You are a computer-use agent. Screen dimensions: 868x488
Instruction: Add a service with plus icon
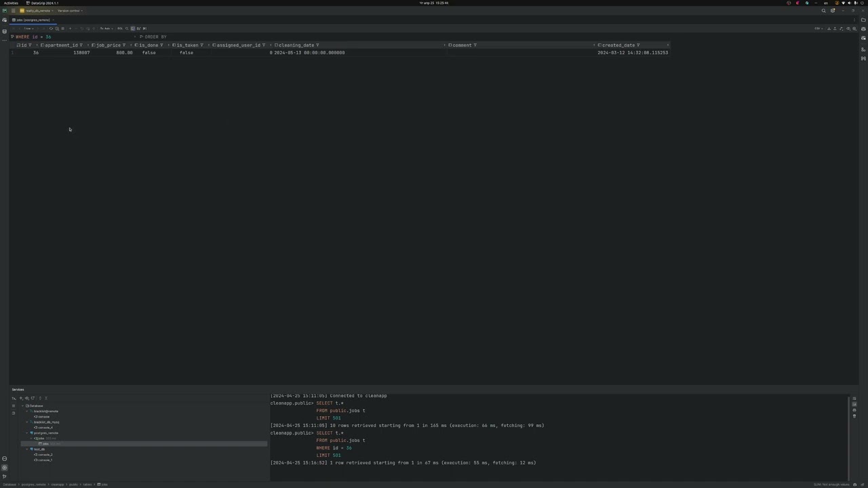21,399
